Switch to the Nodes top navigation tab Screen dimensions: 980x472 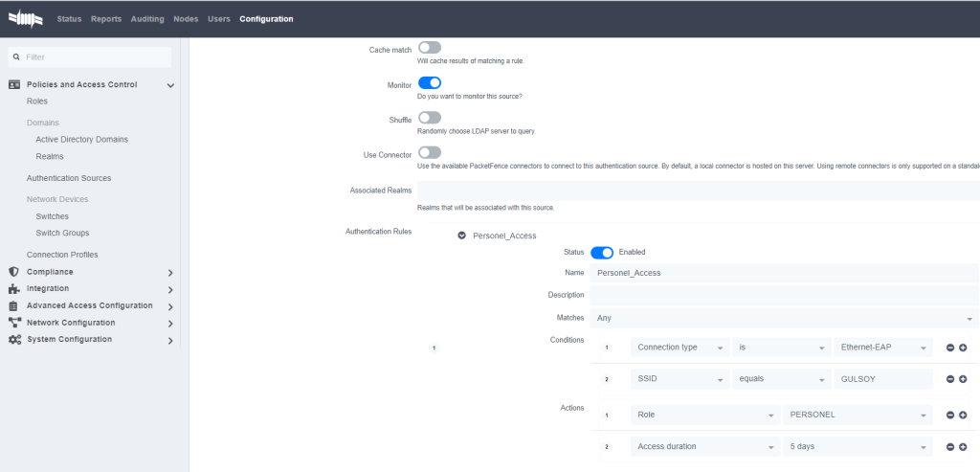[186, 19]
